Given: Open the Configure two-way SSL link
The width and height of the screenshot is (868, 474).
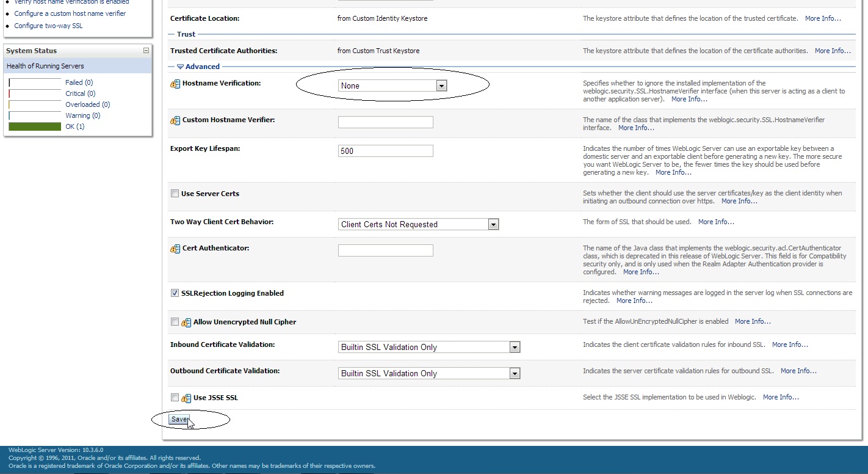Looking at the screenshot, I should 48,26.
